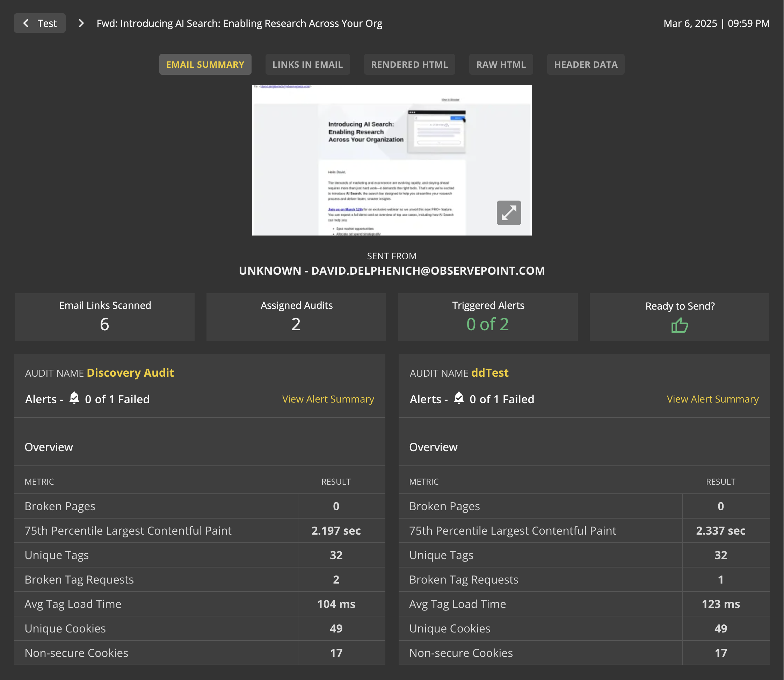Select the Email Summary tab

[x=205, y=65]
